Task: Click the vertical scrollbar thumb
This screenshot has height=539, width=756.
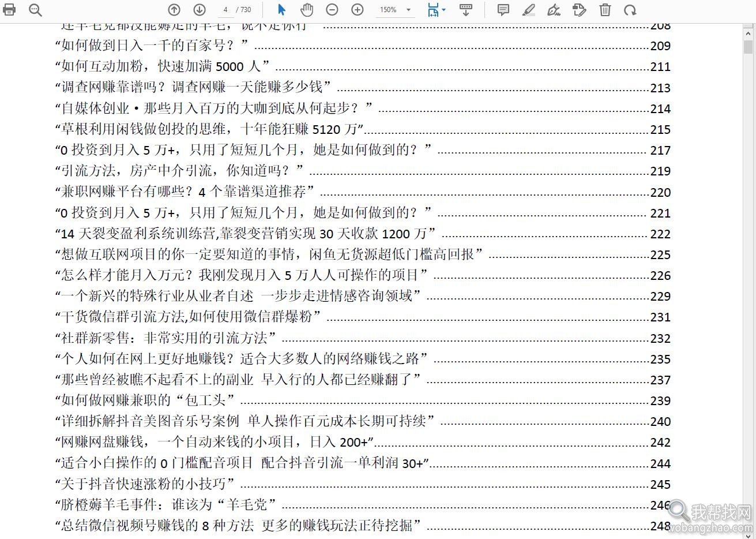Action: pos(749,46)
